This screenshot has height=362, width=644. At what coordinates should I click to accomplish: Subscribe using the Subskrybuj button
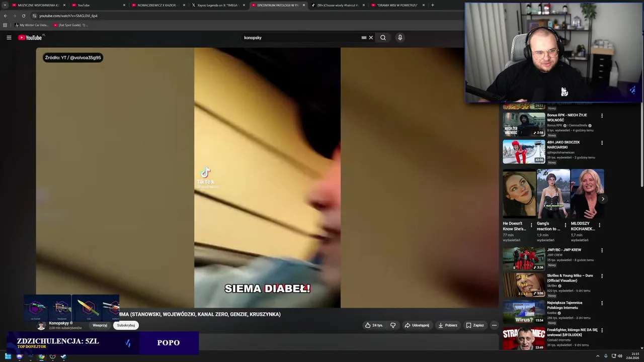click(x=126, y=325)
